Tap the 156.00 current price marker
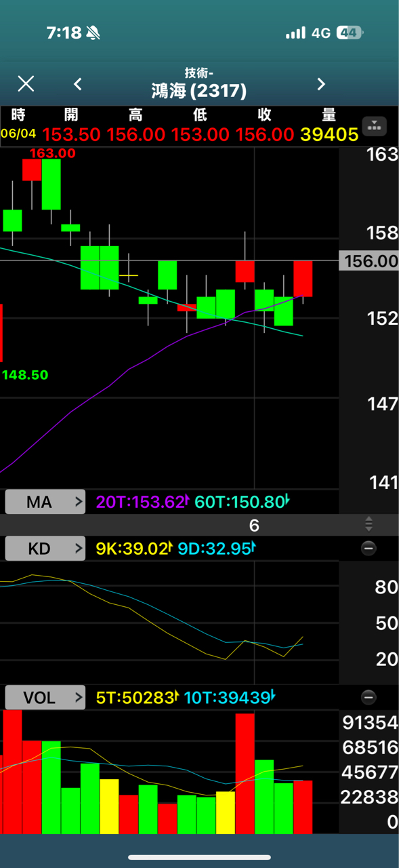This screenshot has height=868, width=399. 369,260
